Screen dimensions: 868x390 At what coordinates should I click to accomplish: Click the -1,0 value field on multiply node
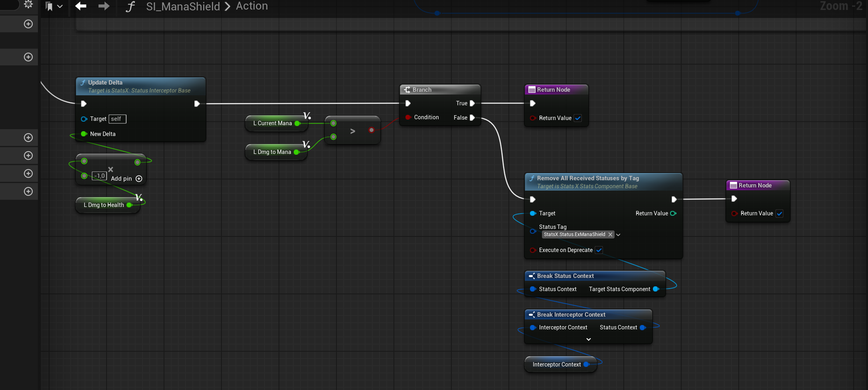point(99,176)
